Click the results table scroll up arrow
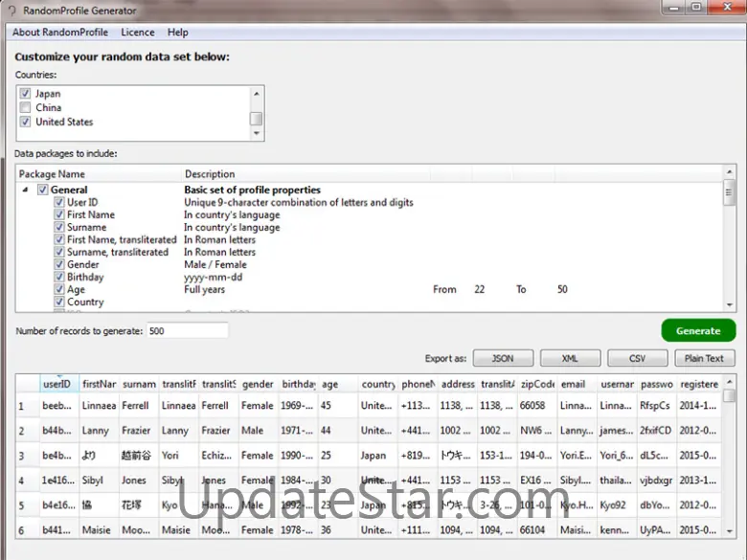This screenshot has width=747, height=560. (x=730, y=381)
